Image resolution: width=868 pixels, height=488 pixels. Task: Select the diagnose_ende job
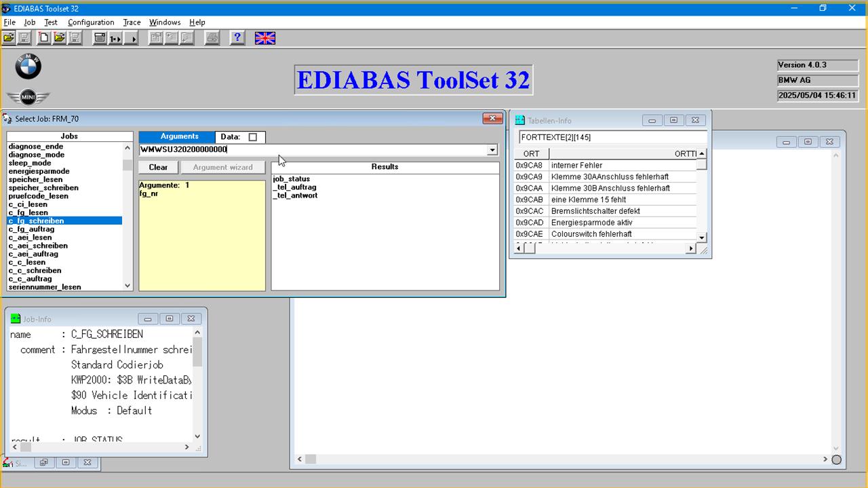tap(36, 147)
